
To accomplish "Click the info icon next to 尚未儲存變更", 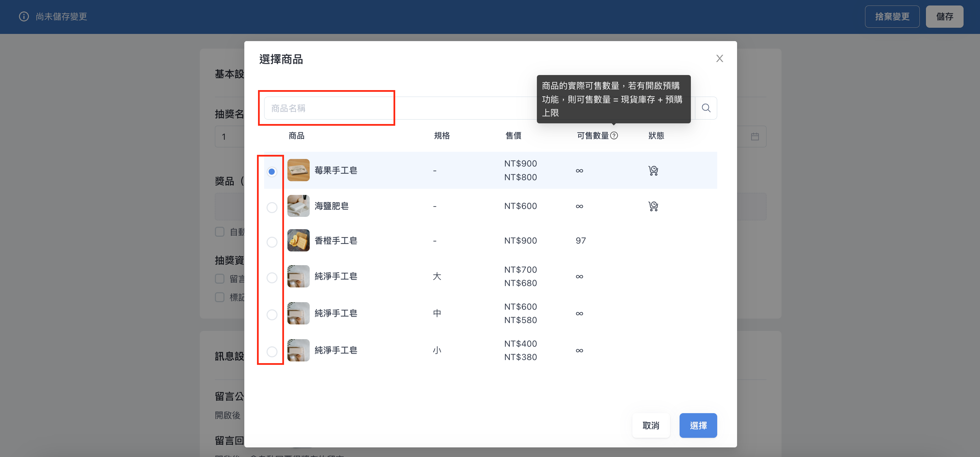I will 24,16.
